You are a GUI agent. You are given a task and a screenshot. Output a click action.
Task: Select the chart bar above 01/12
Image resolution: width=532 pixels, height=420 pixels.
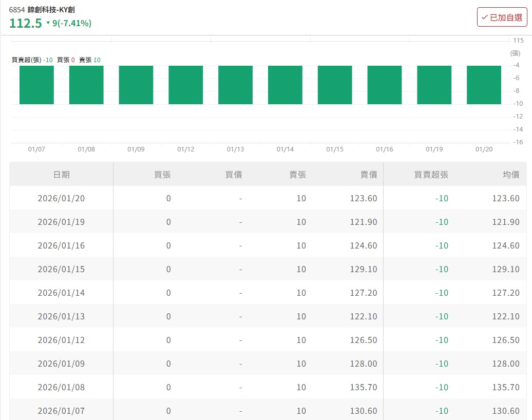tap(185, 85)
